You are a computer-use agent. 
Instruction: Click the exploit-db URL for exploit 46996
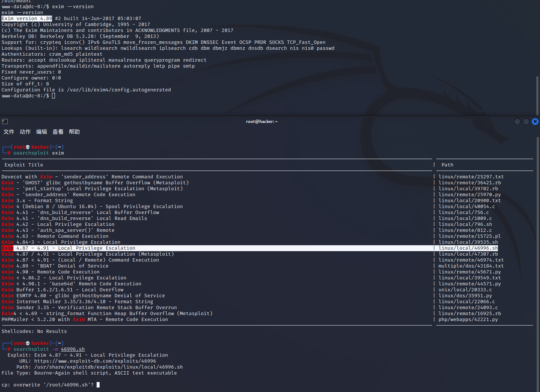[95, 361]
